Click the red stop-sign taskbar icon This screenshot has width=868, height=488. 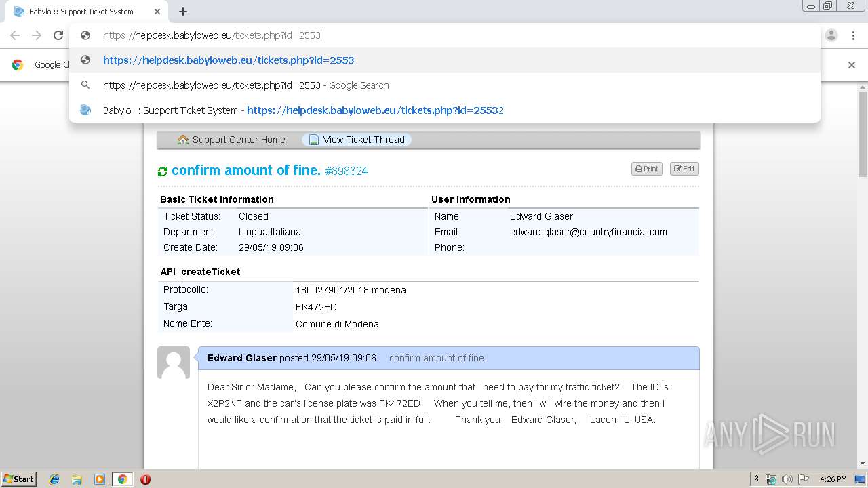(145, 479)
